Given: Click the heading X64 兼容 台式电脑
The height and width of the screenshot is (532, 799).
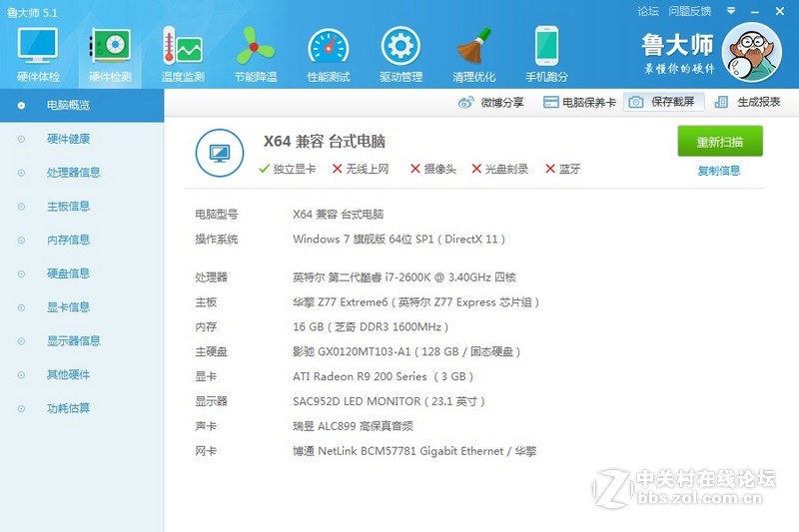Looking at the screenshot, I should (324, 141).
